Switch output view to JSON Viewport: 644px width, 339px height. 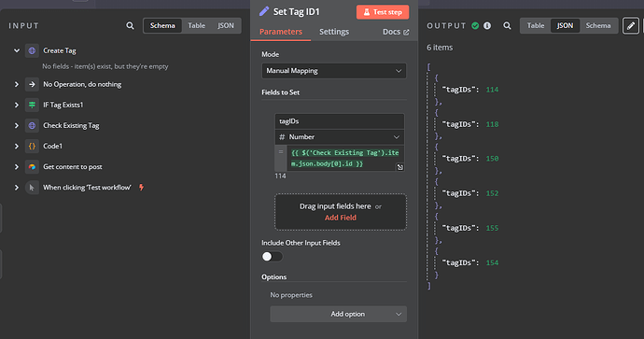(x=565, y=25)
